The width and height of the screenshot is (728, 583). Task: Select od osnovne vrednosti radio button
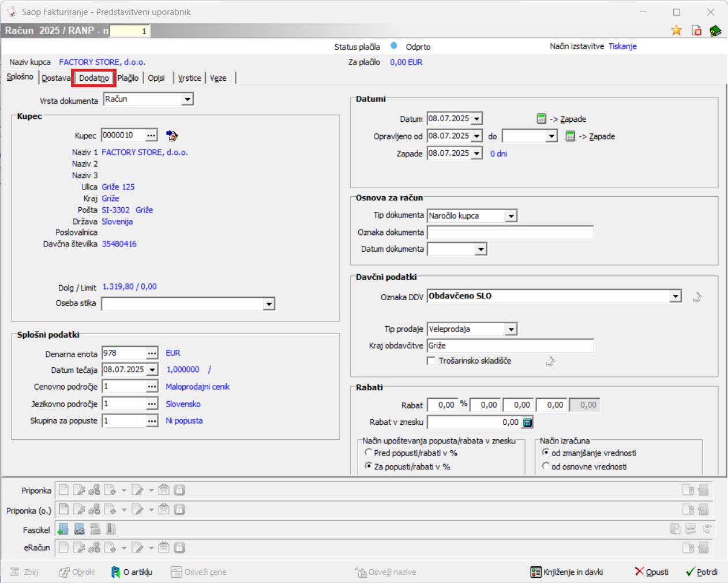(x=546, y=466)
